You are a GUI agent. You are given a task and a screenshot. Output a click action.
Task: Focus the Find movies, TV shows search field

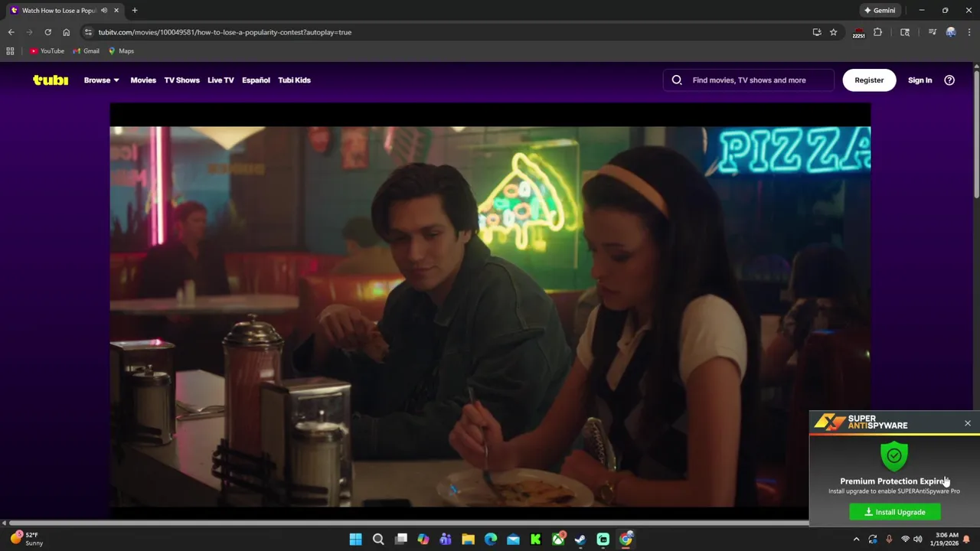point(749,80)
